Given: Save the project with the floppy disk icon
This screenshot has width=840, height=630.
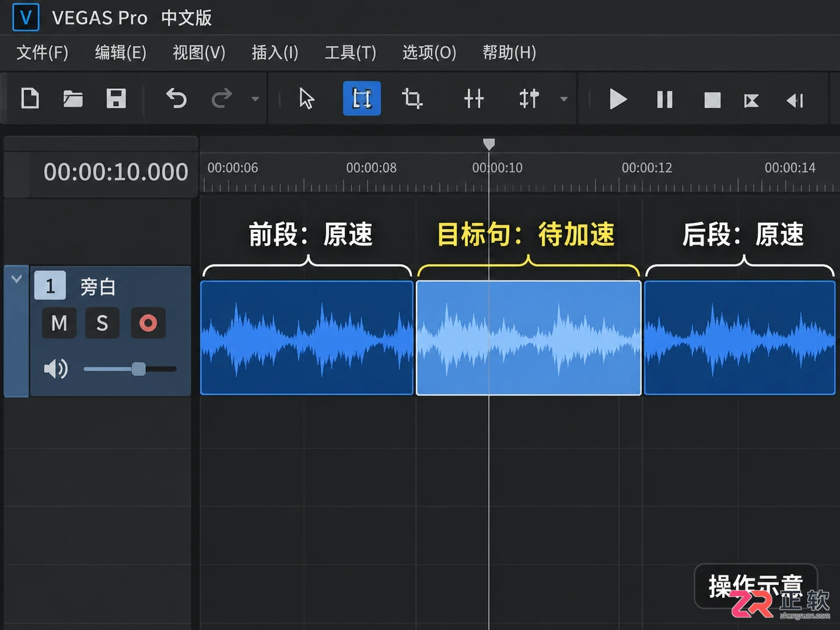Looking at the screenshot, I should point(116,99).
